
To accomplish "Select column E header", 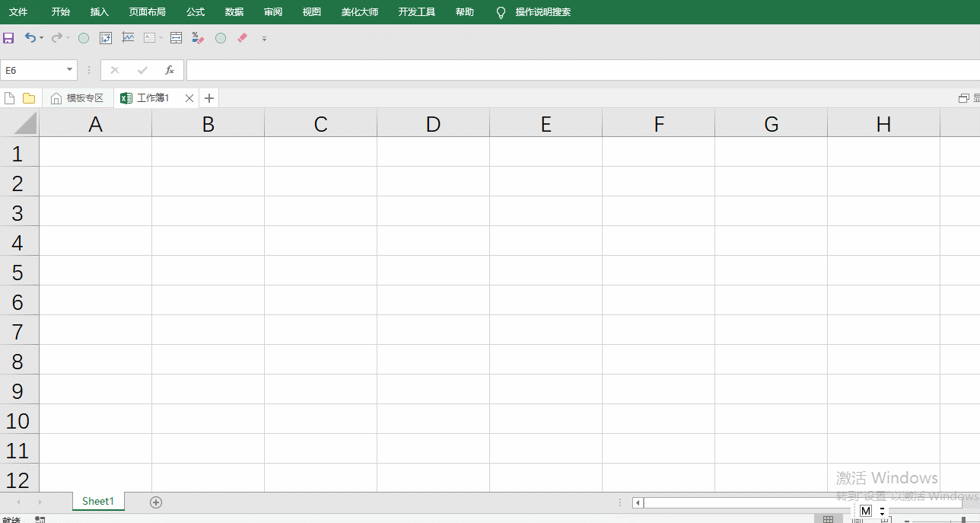I will pos(546,123).
